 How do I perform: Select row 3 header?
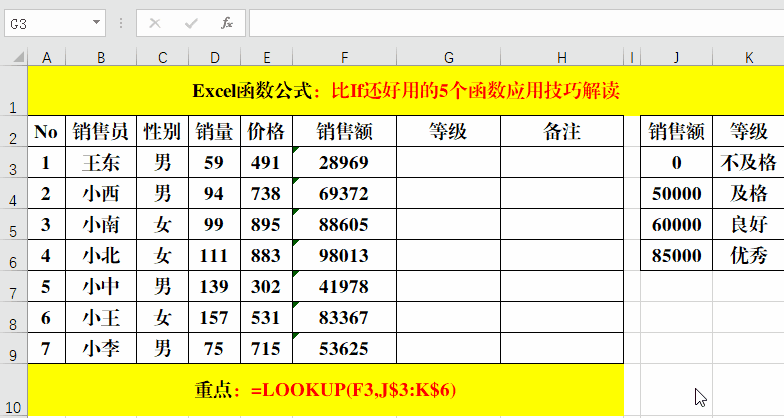pos(14,162)
